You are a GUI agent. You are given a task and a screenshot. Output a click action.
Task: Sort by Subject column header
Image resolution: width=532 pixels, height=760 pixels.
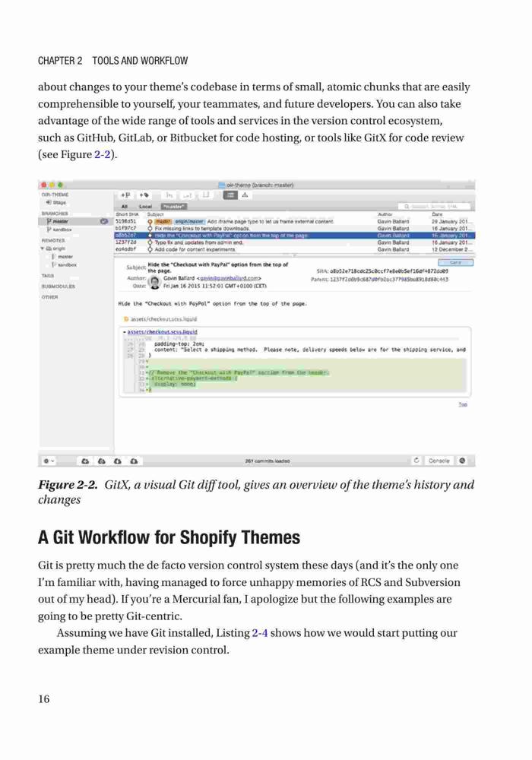click(156, 214)
